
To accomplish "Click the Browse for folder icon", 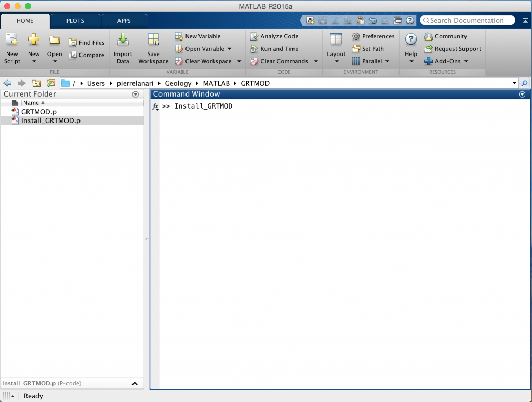I will [x=51, y=83].
